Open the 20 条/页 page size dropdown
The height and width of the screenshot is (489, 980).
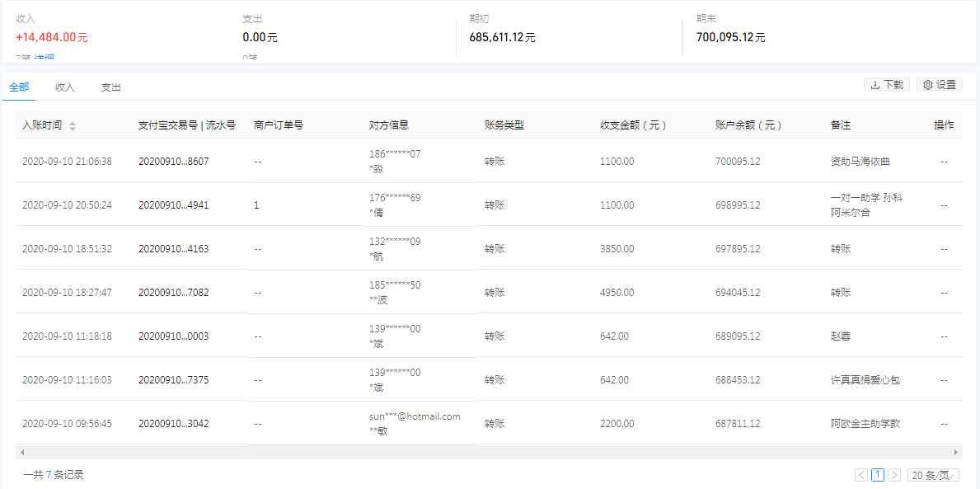(x=935, y=475)
